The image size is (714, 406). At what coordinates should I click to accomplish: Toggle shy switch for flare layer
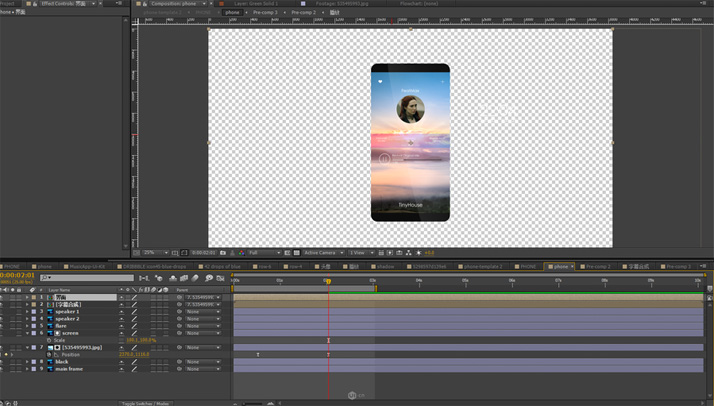[x=122, y=326]
